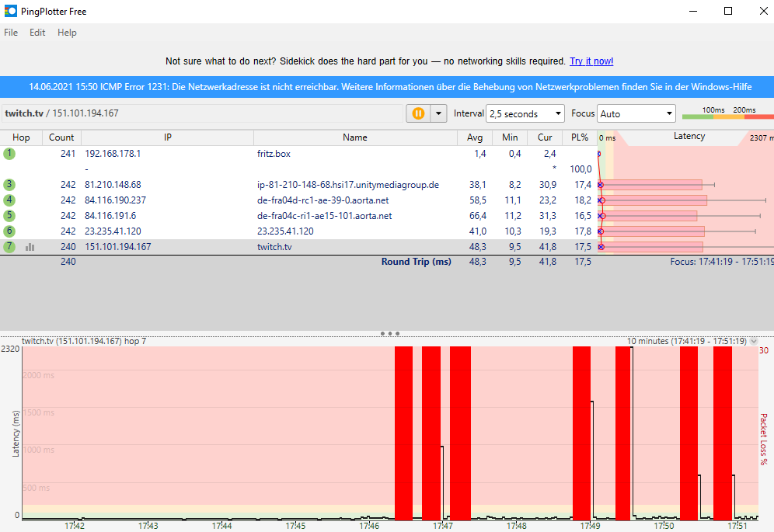Viewport: 774px width, 532px height.
Task: Click the PingPlotter Free app icon in title bar
Action: (10, 11)
